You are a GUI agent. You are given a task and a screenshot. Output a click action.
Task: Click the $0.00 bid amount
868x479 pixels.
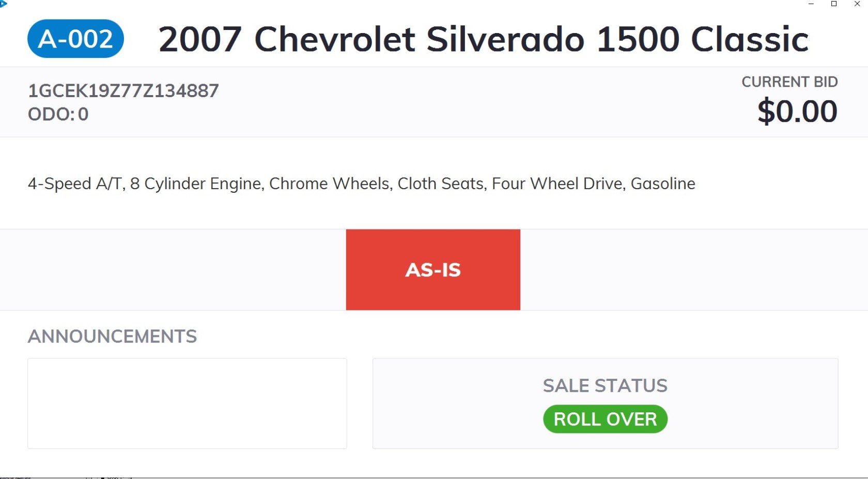(x=797, y=111)
